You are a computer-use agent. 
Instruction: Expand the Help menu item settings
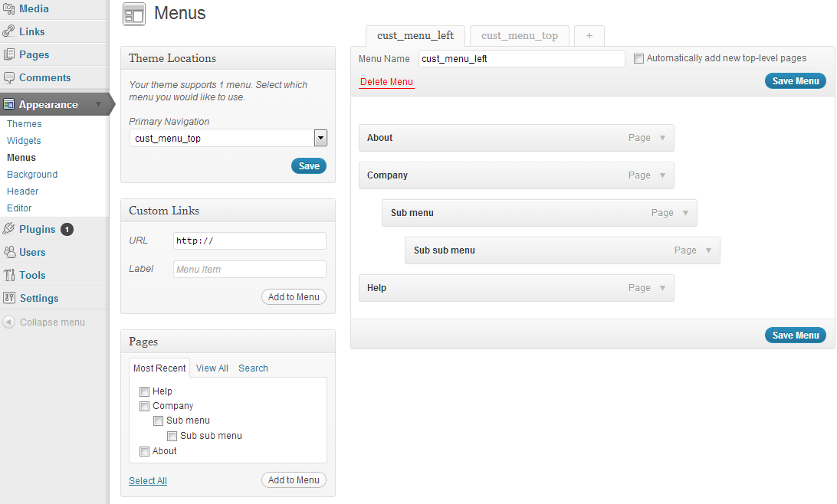pyautogui.click(x=662, y=288)
